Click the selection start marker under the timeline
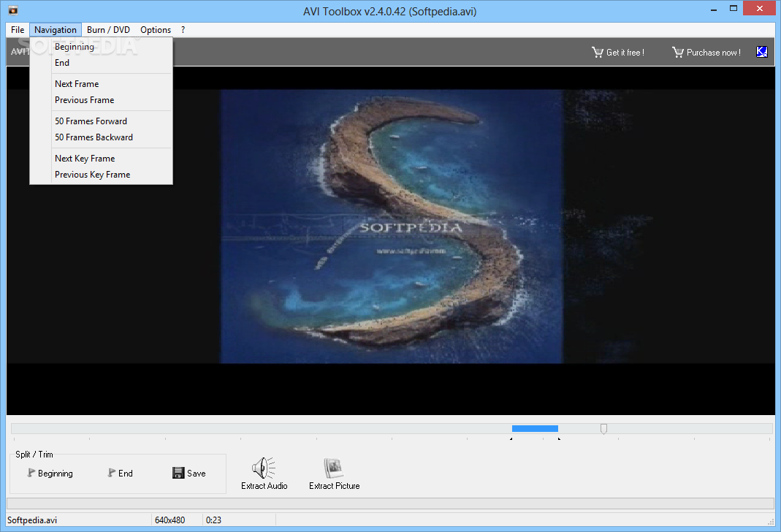 point(511,439)
